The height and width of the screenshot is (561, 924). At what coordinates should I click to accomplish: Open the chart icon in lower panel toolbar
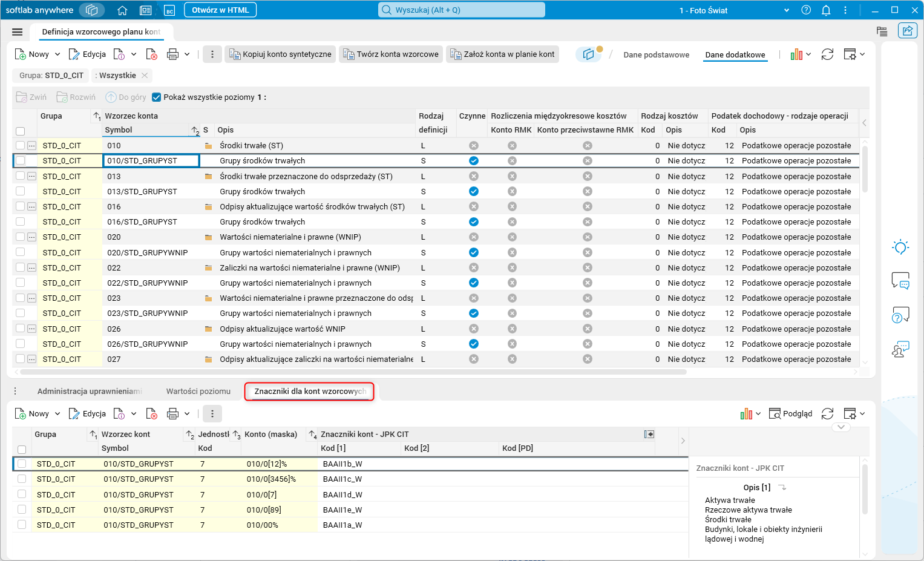click(746, 414)
